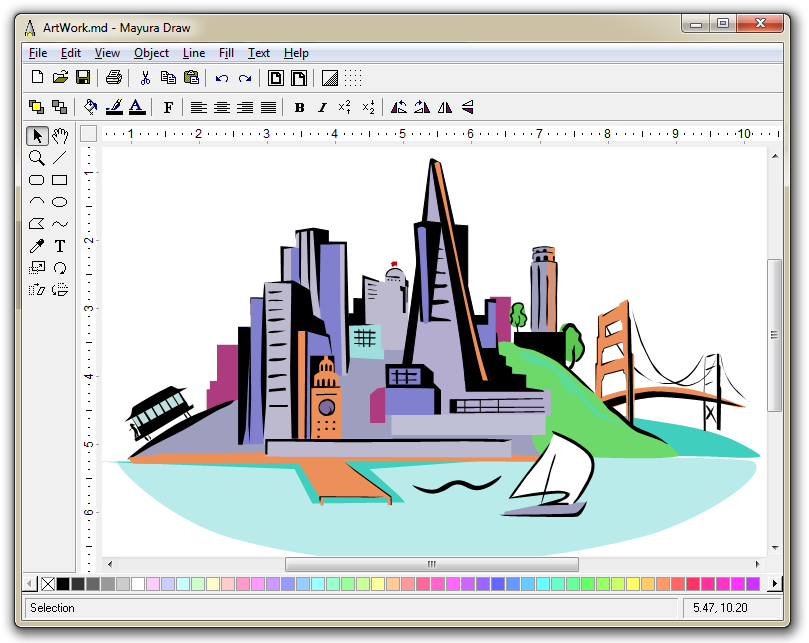This screenshot has width=809, height=643.
Task: Toggle italic text formatting
Action: (322, 107)
